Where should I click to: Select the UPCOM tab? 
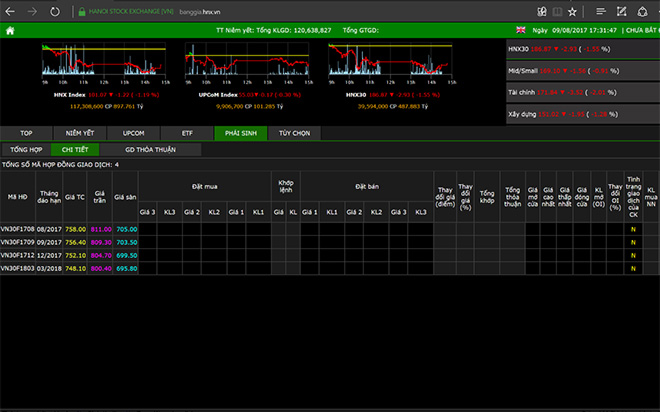point(133,132)
